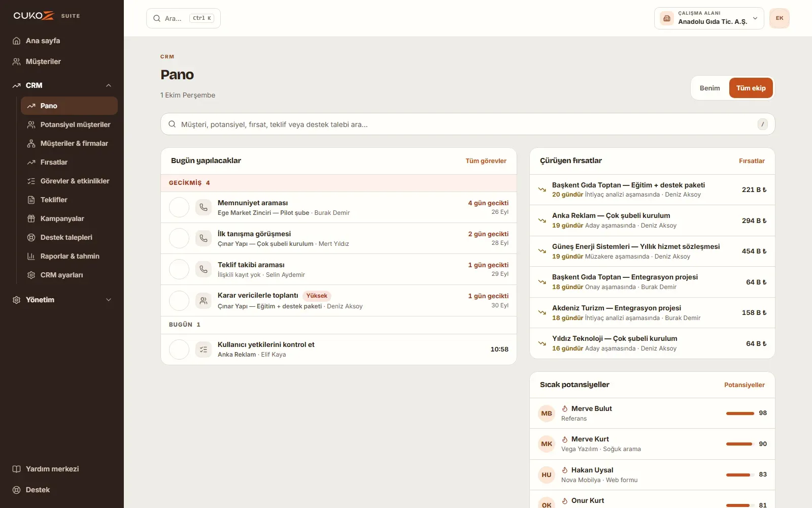Click the phone icon for Memnuniyet araması

coord(204,207)
